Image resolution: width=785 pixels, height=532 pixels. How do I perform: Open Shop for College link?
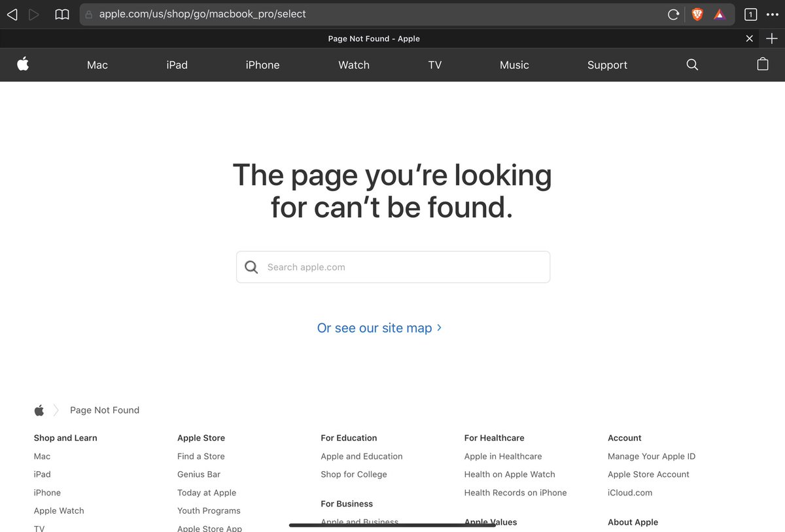pyautogui.click(x=354, y=474)
